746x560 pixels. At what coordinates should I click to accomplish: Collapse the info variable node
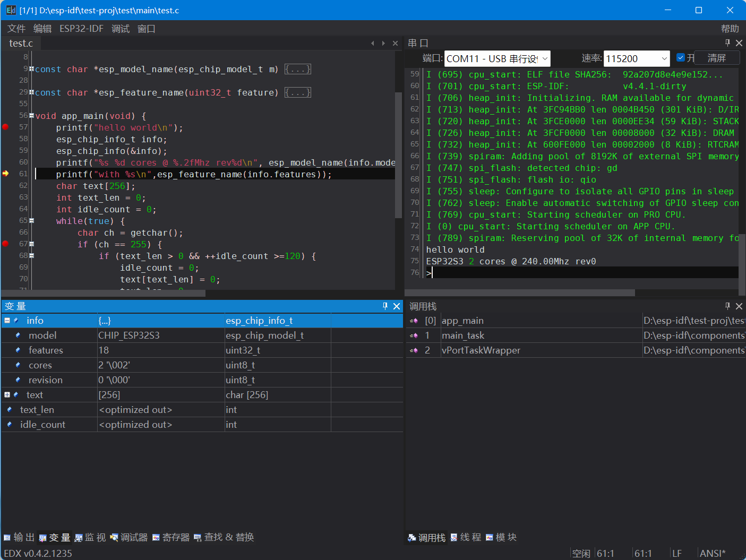click(7, 321)
